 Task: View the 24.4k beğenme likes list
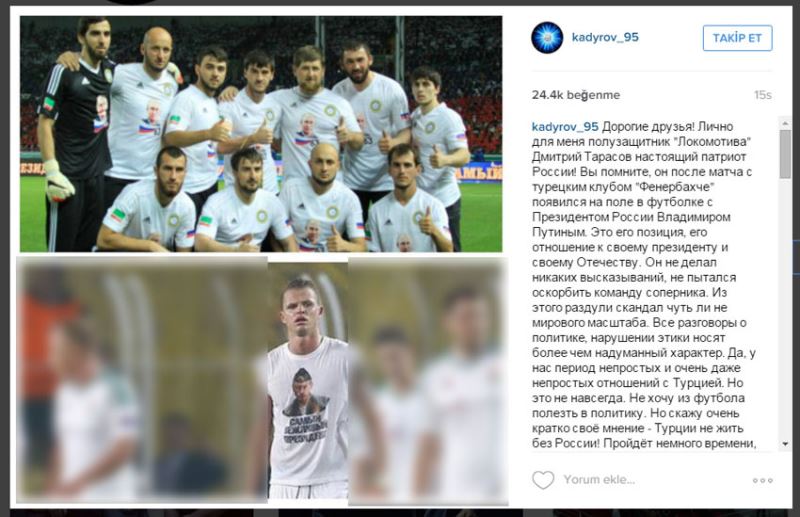click(x=576, y=95)
